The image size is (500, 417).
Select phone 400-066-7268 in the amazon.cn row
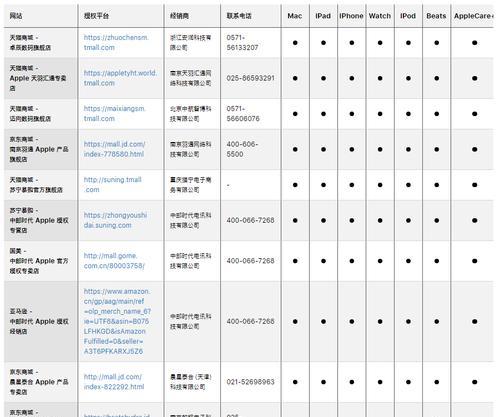[x=251, y=321]
